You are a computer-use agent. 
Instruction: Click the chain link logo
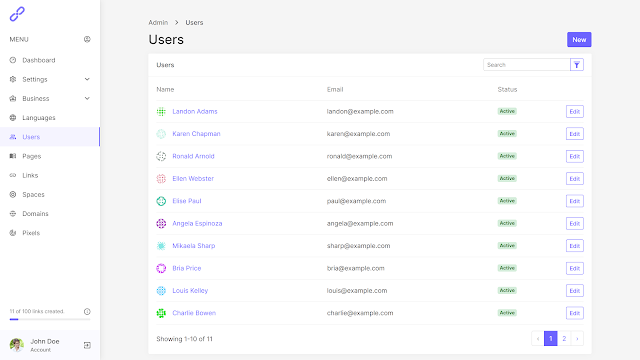pyautogui.click(x=17, y=14)
